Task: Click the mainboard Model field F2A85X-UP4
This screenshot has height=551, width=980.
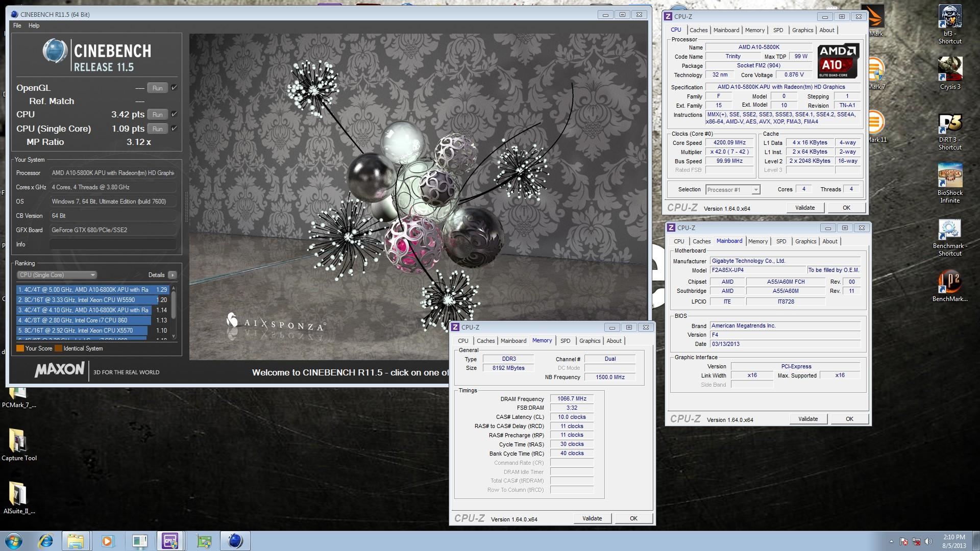Action: click(x=757, y=270)
